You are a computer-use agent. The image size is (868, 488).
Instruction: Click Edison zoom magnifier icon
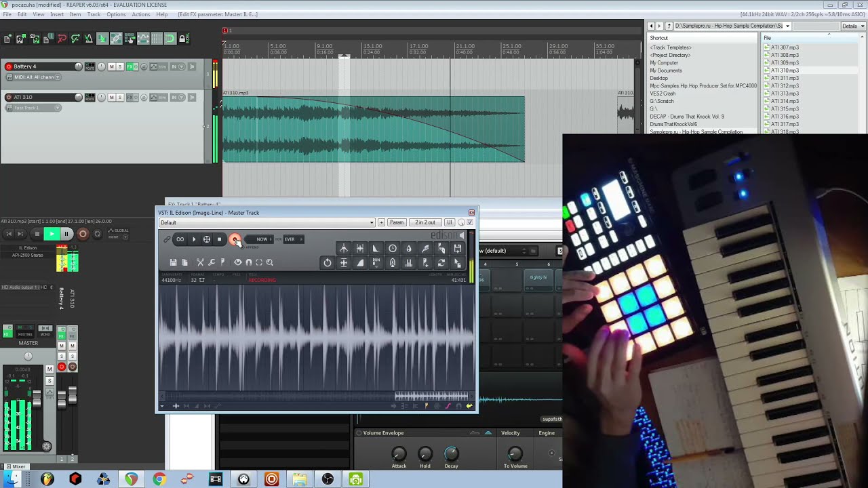(x=270, y=262)
